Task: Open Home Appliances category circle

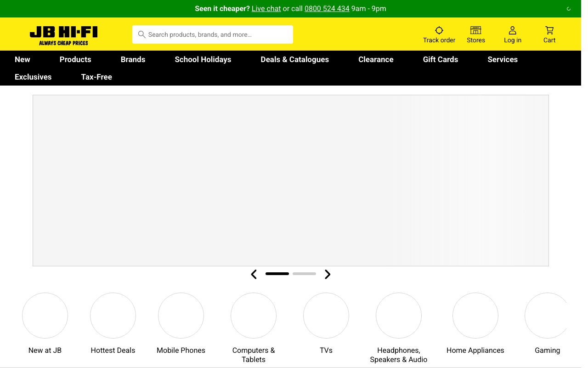Action: (x=475, y=316)
